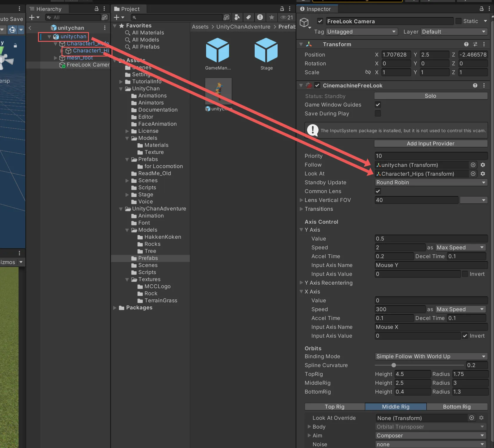Open the Hierarchy panel options menu
The image size is (494, 448).
coord(104,9)
